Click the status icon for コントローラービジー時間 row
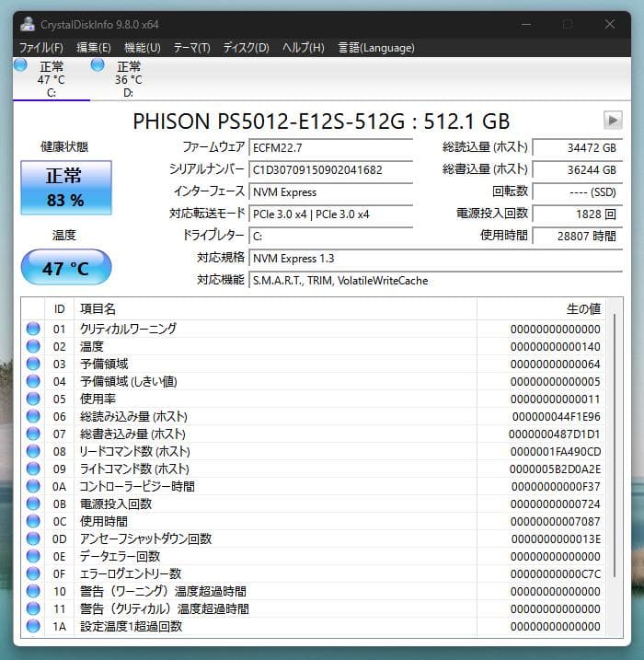Screen dimensions: 644x660 point(33,486)
